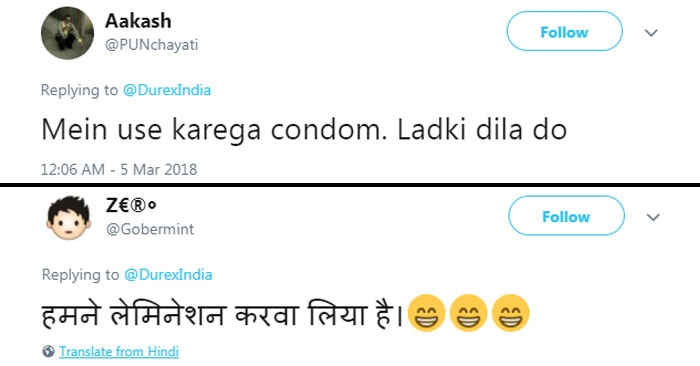Open the Aakash display name
700x366 pixels.
pos(138,21)
